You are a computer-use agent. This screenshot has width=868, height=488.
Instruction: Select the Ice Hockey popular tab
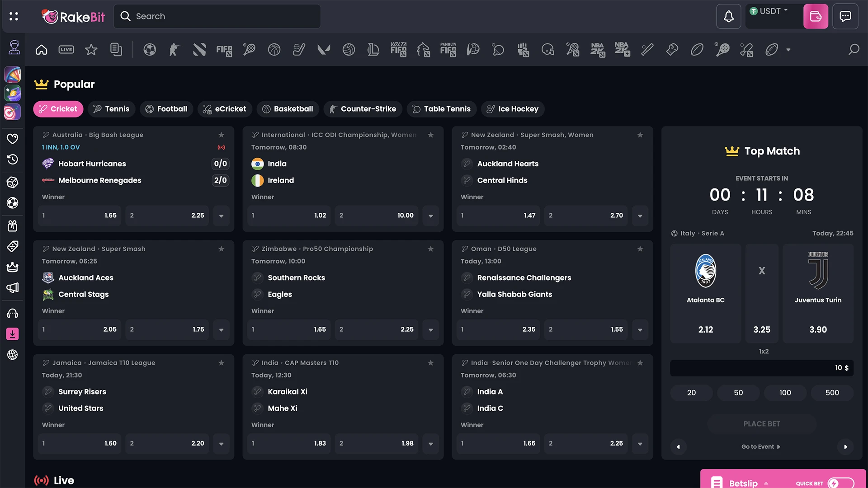513,109
